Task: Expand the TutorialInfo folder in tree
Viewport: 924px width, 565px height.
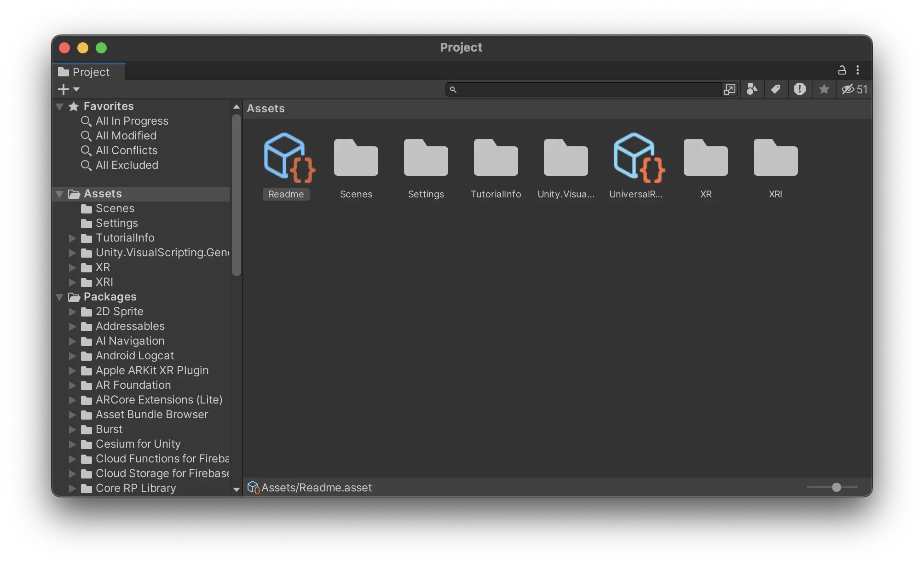Action: 72,238
